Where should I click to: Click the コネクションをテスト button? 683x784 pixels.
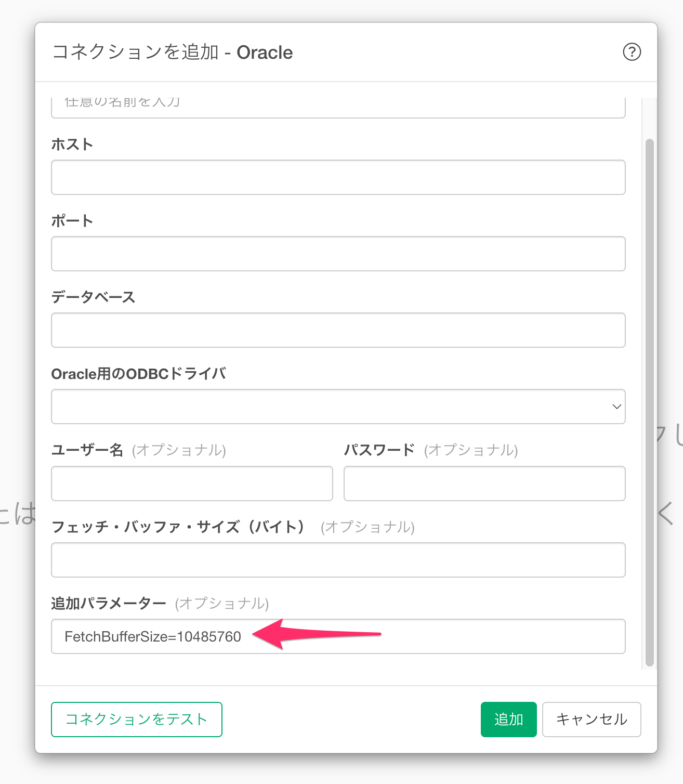137,720
